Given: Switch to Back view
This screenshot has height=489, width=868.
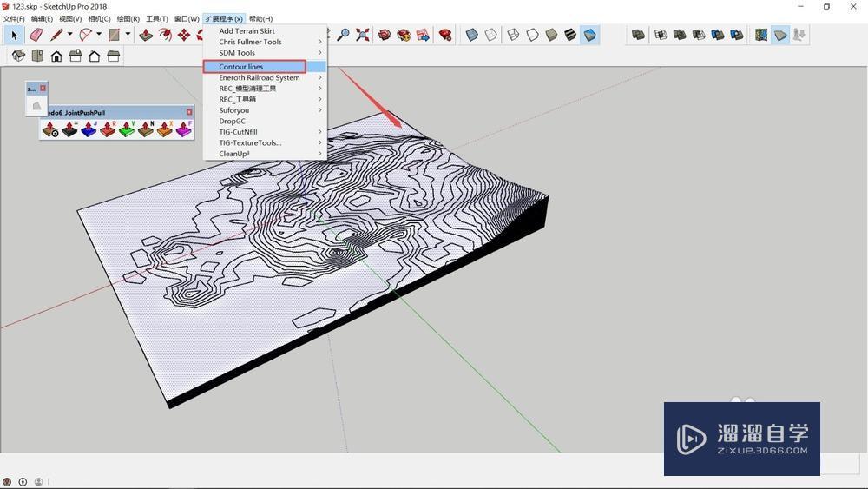Looking at the screenshot, I should tap(94, 56).
